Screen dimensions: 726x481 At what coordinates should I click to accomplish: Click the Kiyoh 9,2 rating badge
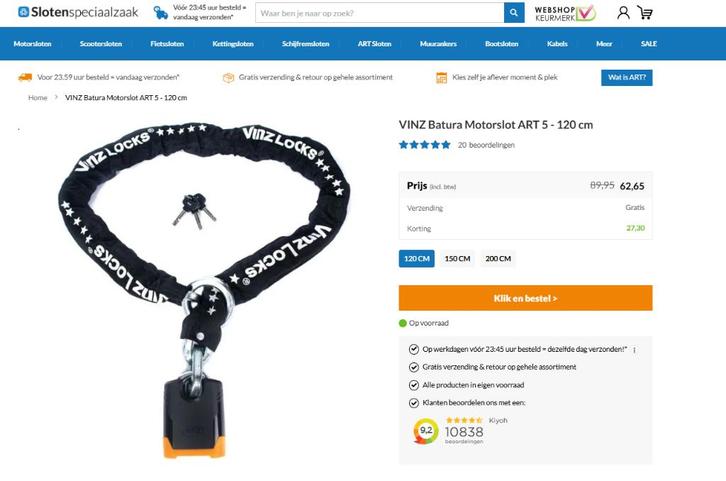(x=426, y=431)
